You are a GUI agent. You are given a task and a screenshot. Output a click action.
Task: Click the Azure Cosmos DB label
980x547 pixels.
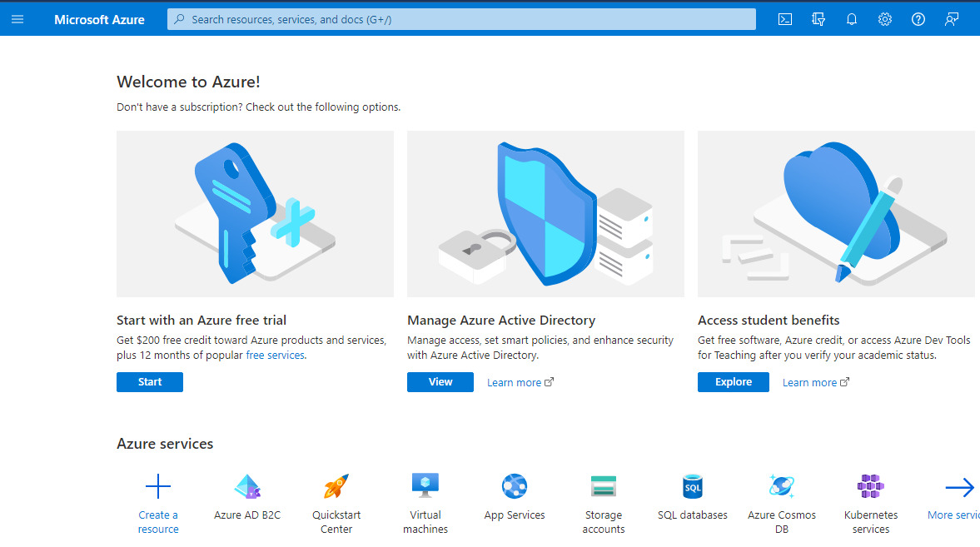782,522
